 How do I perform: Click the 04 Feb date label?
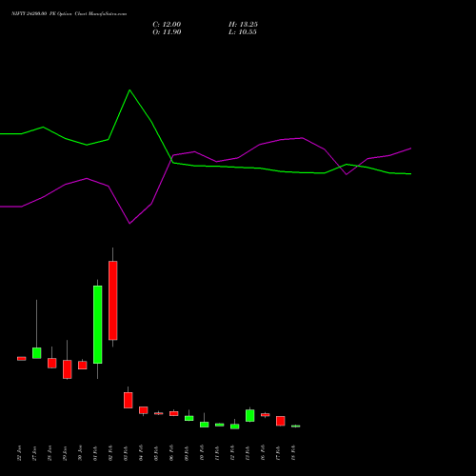click(x=141, y=453)
